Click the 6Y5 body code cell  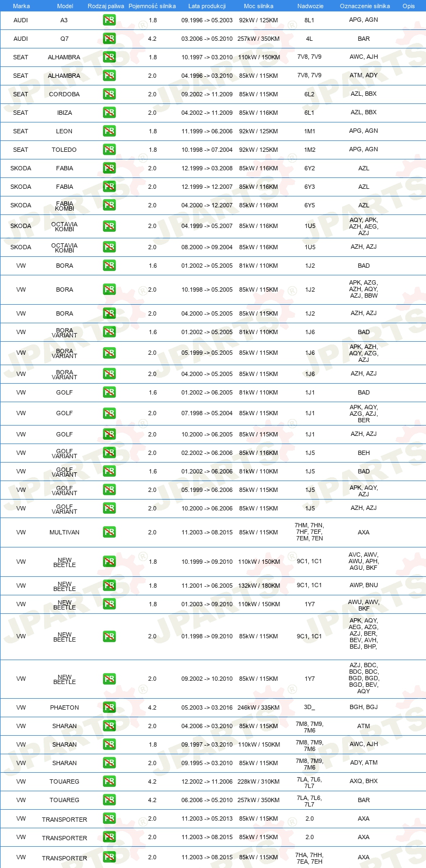(309, 205)
